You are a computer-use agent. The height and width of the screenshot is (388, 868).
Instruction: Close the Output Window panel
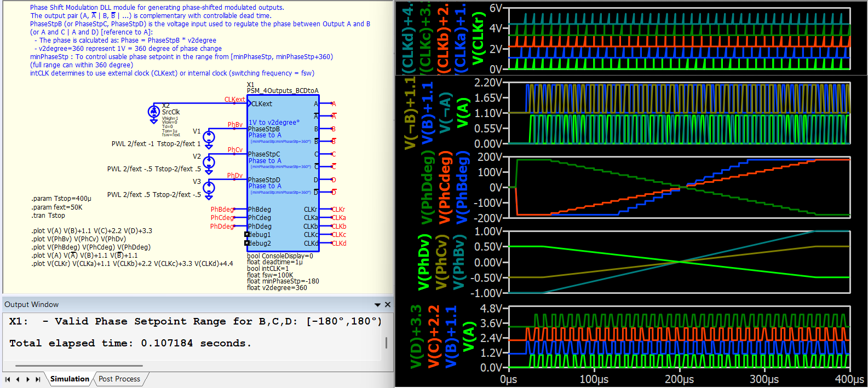pos(388,304)
